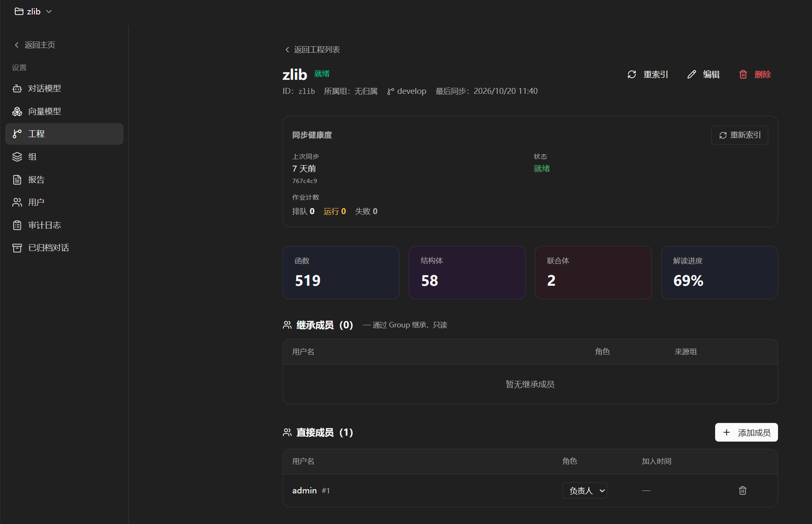The height and width of the screenshot is (524, 812).
Task: Click commit hash 767c4c9
Action: coord(304,181)
